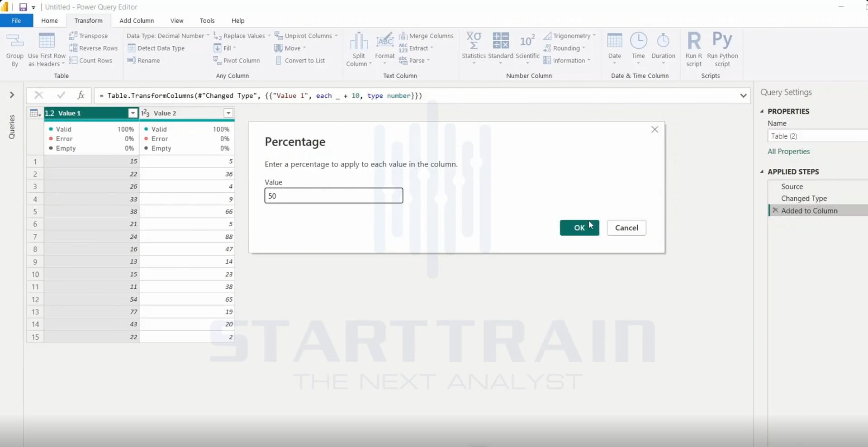Open the Replace Values dropdown
868x447 pixels.
(242, 36)
